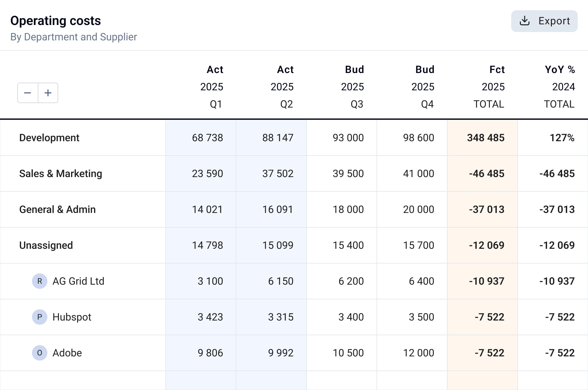Screen dimensions: 588x390
Task: Click Adobe Q4 budget cell 12 000
Action: [418, 353]
